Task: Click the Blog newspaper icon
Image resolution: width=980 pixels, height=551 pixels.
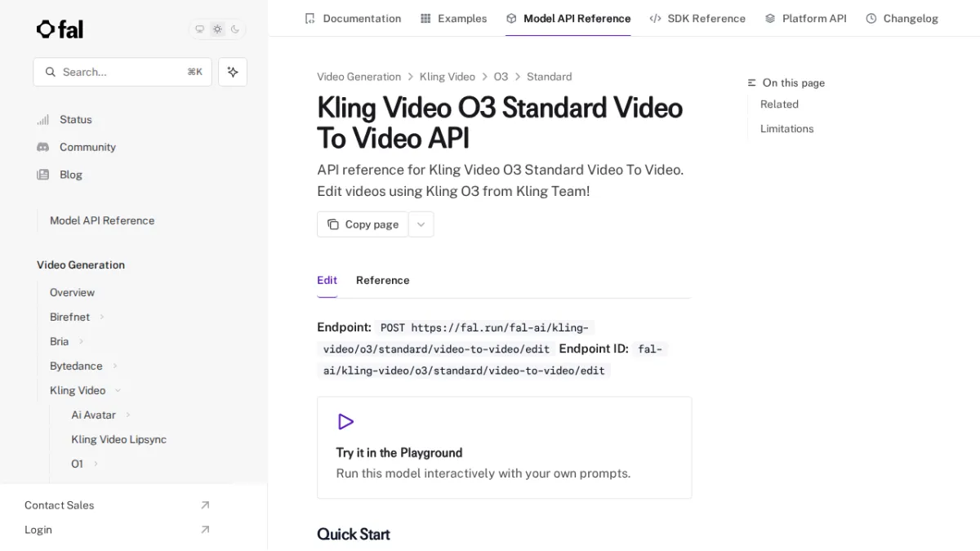Action: (43, 175)
